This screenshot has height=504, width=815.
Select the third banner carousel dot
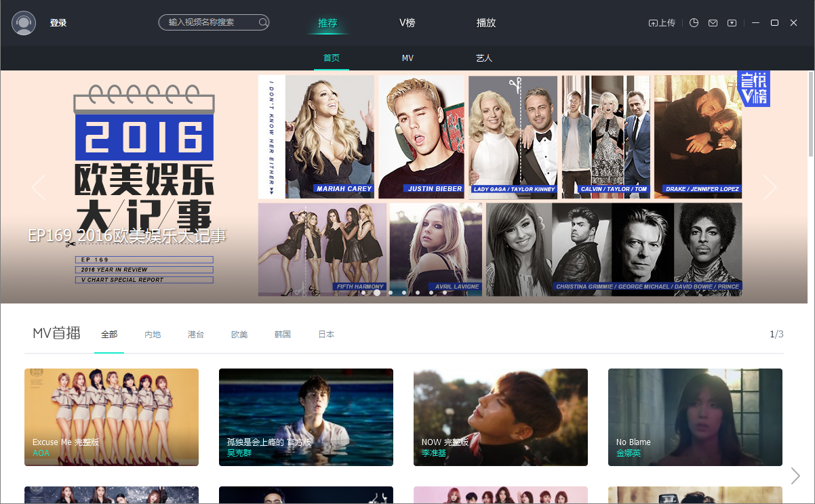coord(391,293)
